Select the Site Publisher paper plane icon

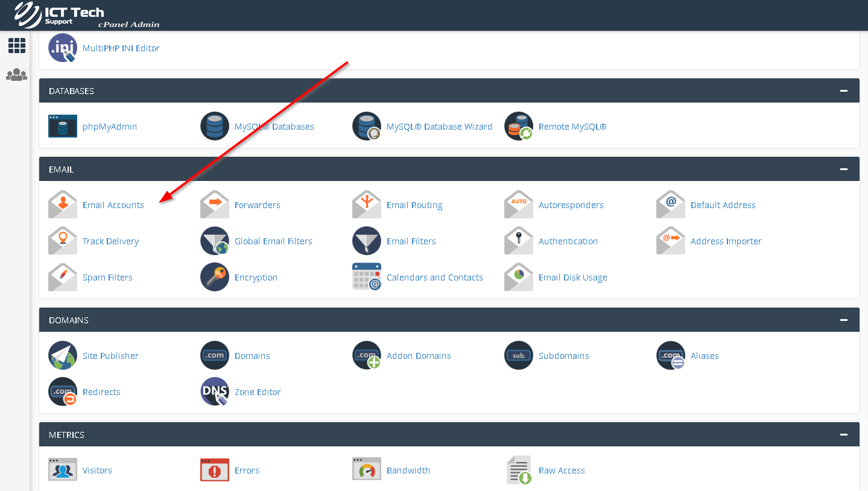pos(63,355)
